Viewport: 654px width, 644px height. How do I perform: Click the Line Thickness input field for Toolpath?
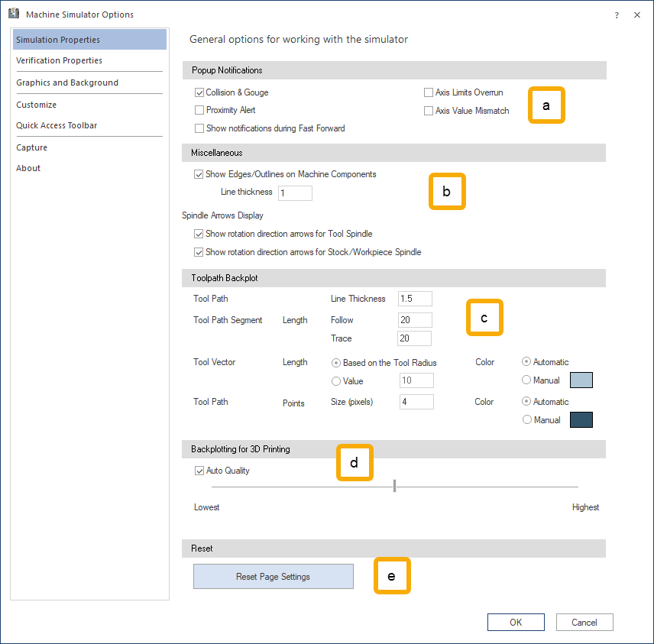point(415,299)
